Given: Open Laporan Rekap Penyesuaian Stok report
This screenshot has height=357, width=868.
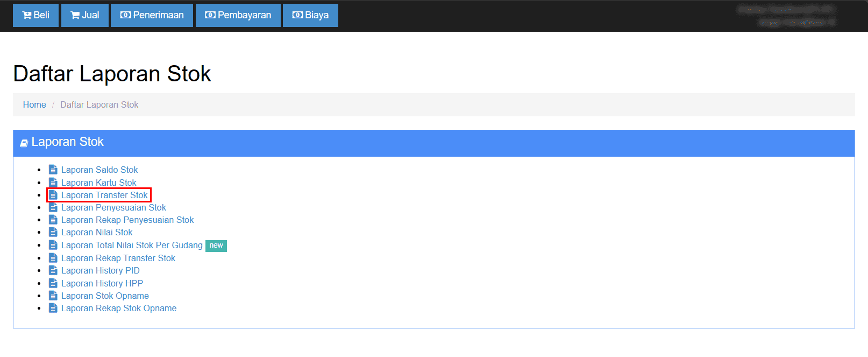Looking at the screenshot, I should [127, 220].
